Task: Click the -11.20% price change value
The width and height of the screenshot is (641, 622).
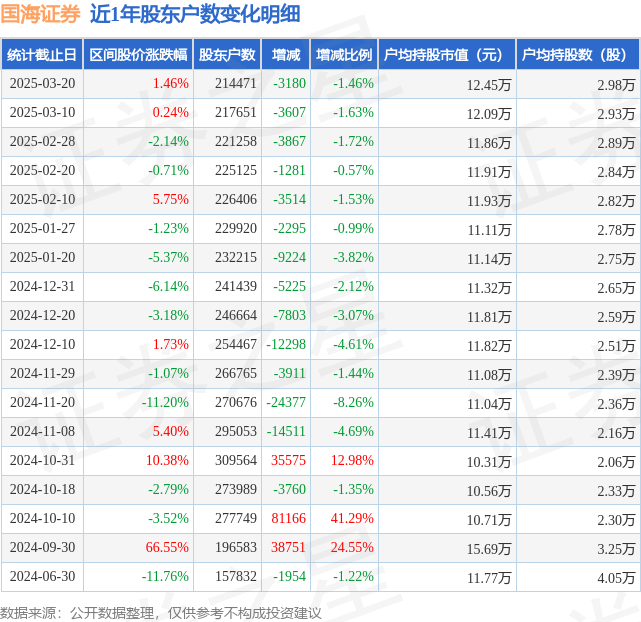Action: pos(165,403)
